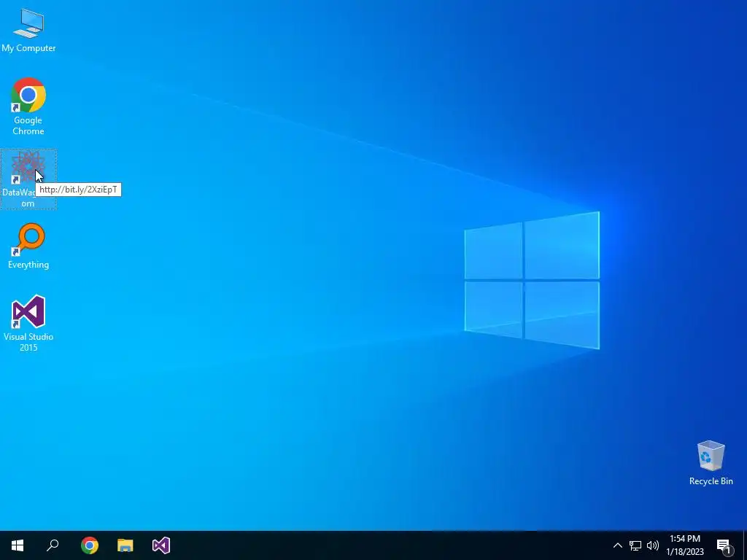Click the Show desktop strip
This screenshot has height=560, width=747.
(745, 545)
